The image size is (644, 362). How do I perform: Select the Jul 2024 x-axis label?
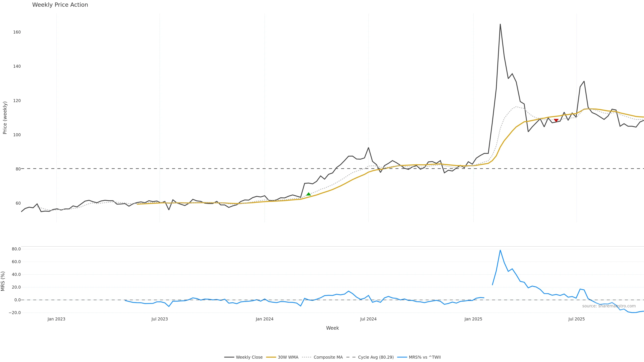(x=368, y=319)
